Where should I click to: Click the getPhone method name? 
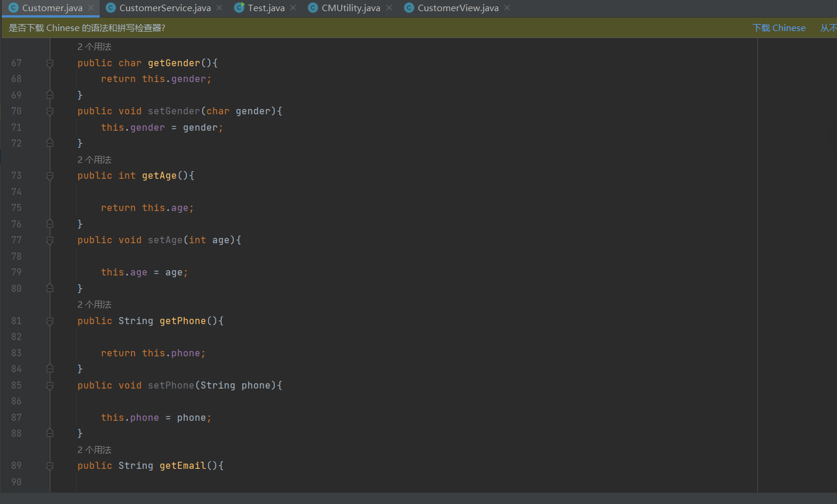[183, 321]
